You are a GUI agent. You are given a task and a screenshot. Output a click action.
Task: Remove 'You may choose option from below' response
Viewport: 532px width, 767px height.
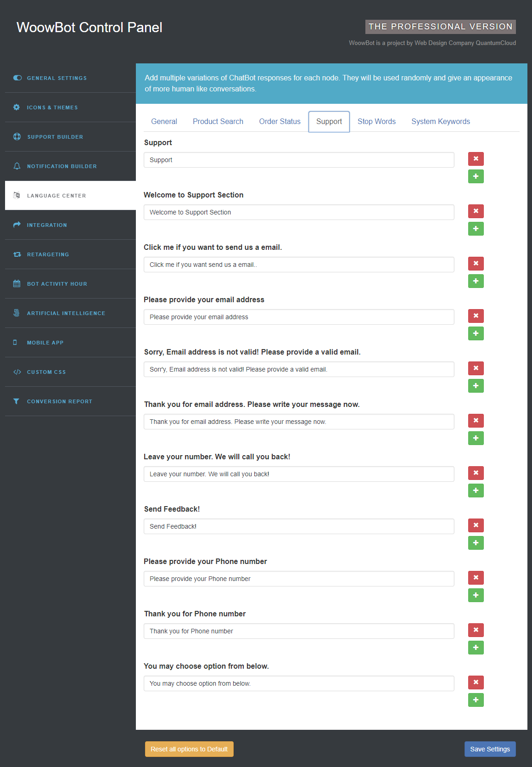pos(476,682)
